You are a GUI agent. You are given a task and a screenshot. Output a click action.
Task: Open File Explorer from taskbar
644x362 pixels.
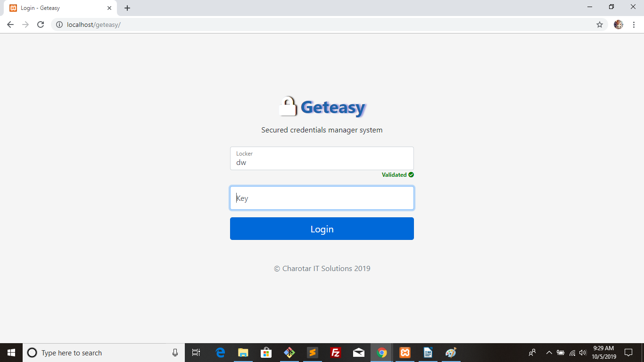click(x=243, y=353)
